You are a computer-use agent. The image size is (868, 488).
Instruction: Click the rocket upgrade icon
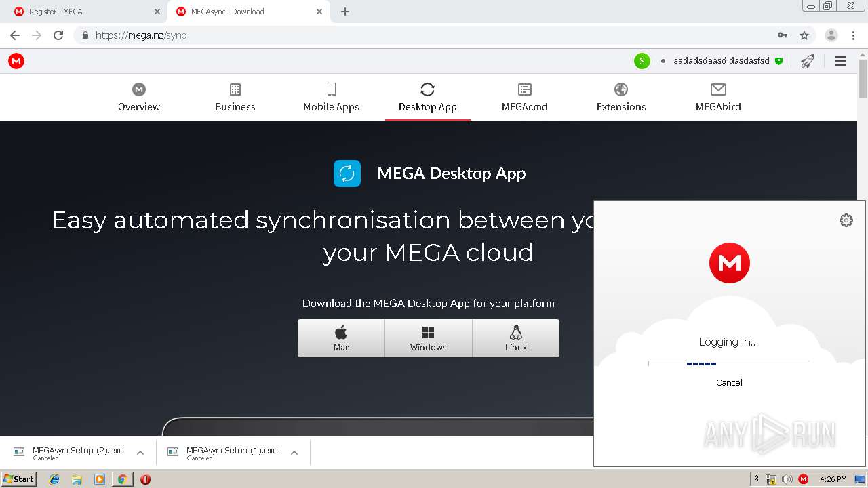pyautogui.click(x=807, y=61)
